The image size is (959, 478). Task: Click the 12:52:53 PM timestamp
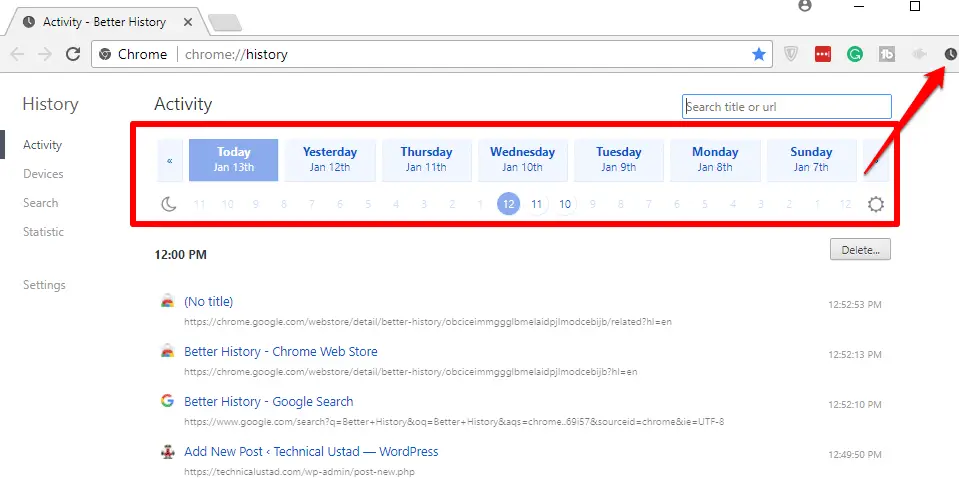pos(855,304)
